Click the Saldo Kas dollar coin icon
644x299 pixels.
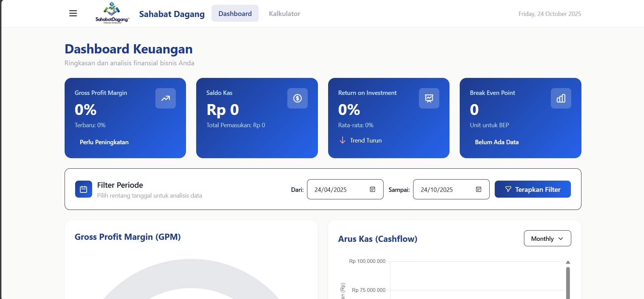(x=298, y=98)
